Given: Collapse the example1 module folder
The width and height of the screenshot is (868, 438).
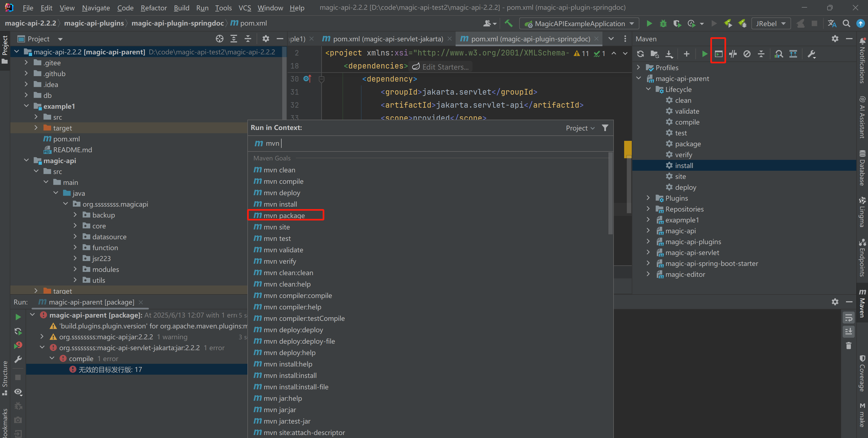Looking at the screenshot, I should point(26,106).
